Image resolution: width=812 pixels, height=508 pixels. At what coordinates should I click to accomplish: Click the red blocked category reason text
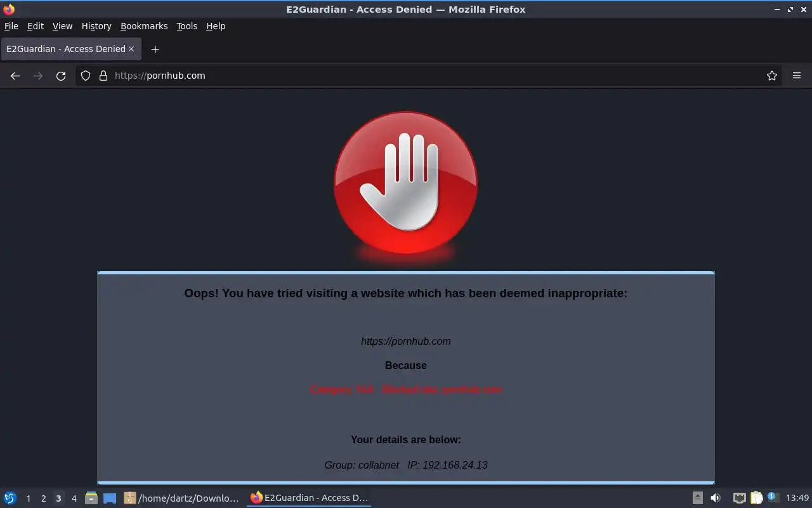(x=406, y=389)
